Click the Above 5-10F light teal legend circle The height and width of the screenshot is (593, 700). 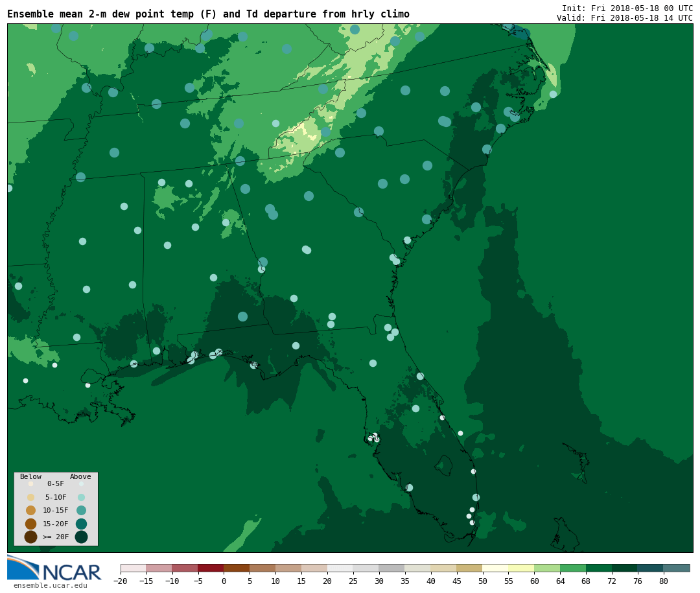[x=81, y=497]
